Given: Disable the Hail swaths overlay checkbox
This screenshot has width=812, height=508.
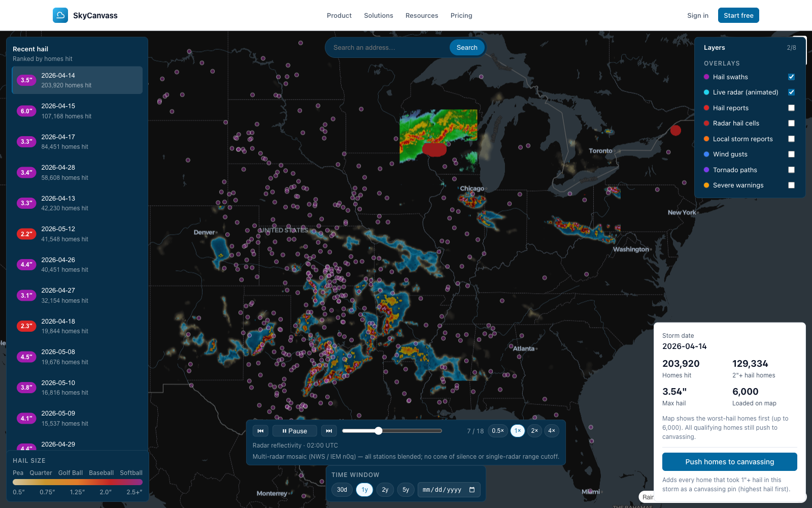Looking at the screenshot, I should [x=791, y=77].
